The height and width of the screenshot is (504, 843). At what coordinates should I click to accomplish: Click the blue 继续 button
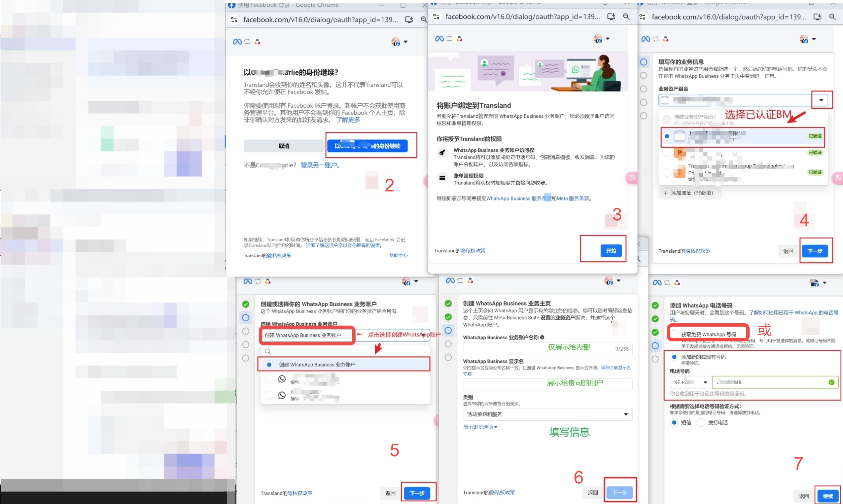[x=828, y=496]
